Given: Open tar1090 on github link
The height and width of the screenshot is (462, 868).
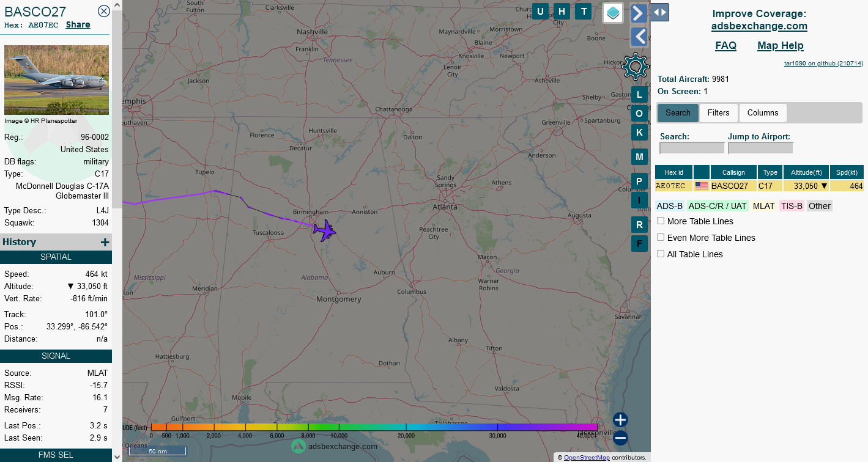Looking at the screenshot, I should 823,64.
